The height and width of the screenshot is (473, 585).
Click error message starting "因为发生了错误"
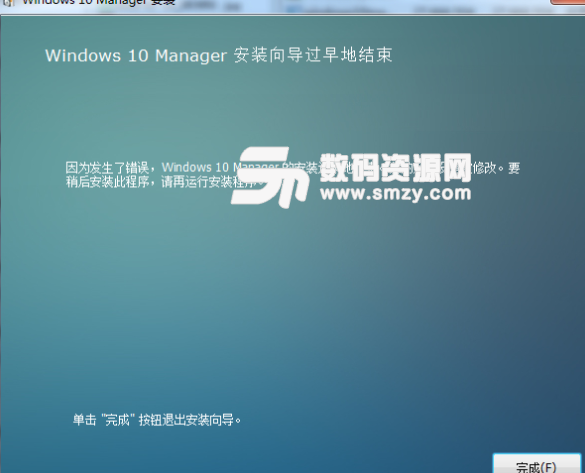tap(292, 175)
